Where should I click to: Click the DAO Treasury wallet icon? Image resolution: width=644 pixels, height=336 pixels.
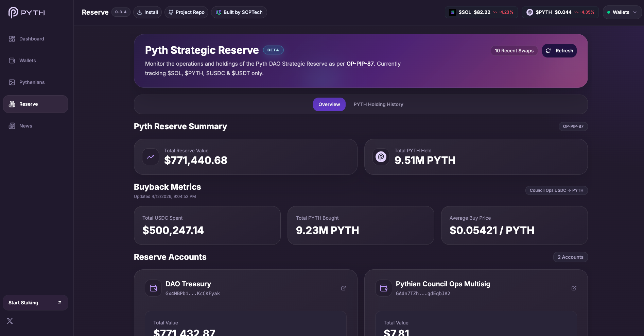pyautogui.click(x=153, y=288)
